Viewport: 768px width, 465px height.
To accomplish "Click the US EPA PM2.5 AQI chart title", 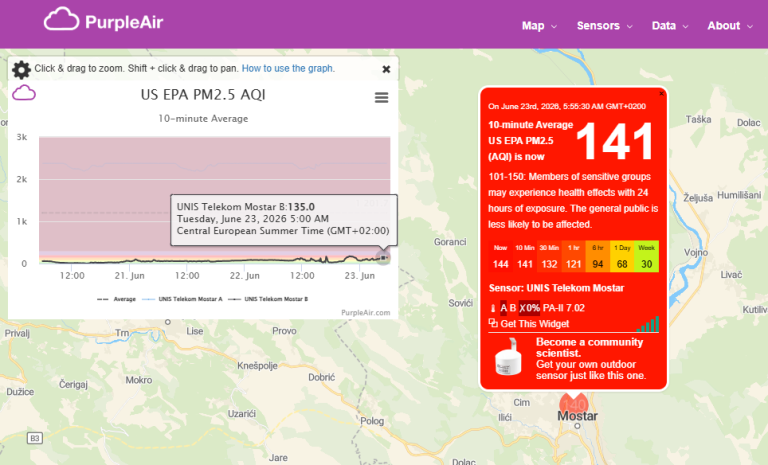I will click(x=203, y=95).
